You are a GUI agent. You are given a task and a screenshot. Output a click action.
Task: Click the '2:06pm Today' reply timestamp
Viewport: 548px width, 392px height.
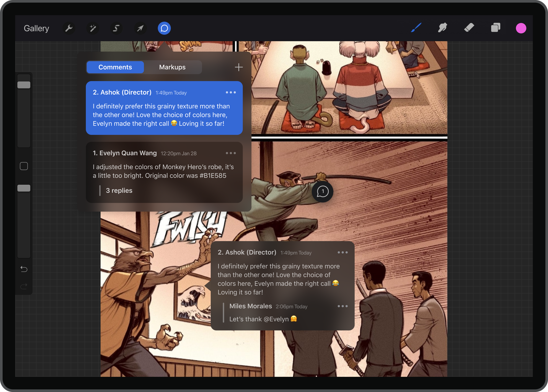pyautogui.click(x=292, y=307)
